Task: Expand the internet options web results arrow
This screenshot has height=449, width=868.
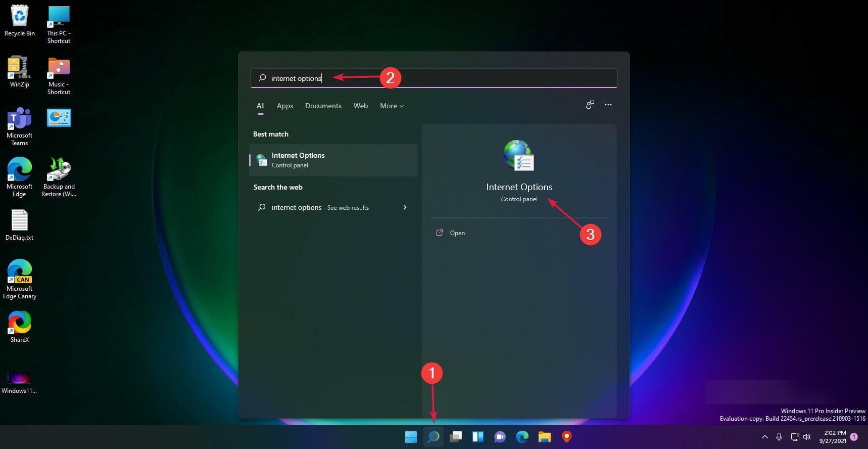Action: click(x=405, y=207)
